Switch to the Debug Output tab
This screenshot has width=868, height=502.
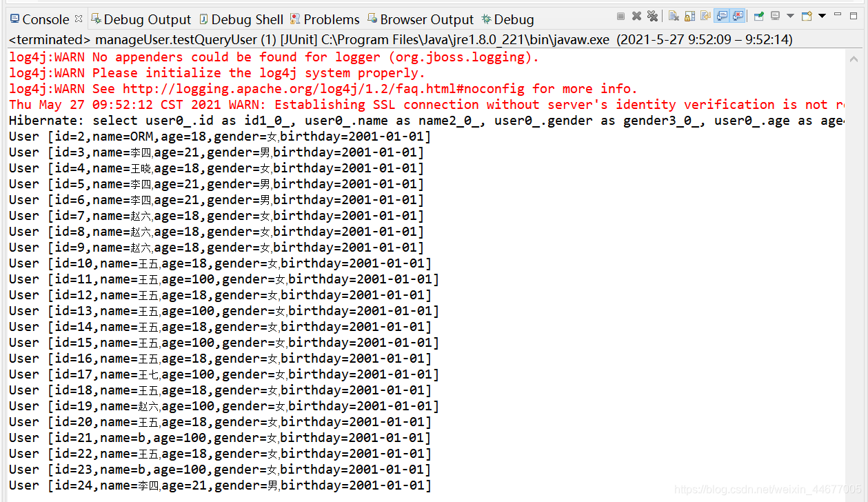pyautogui.click(x=141, y=19)
